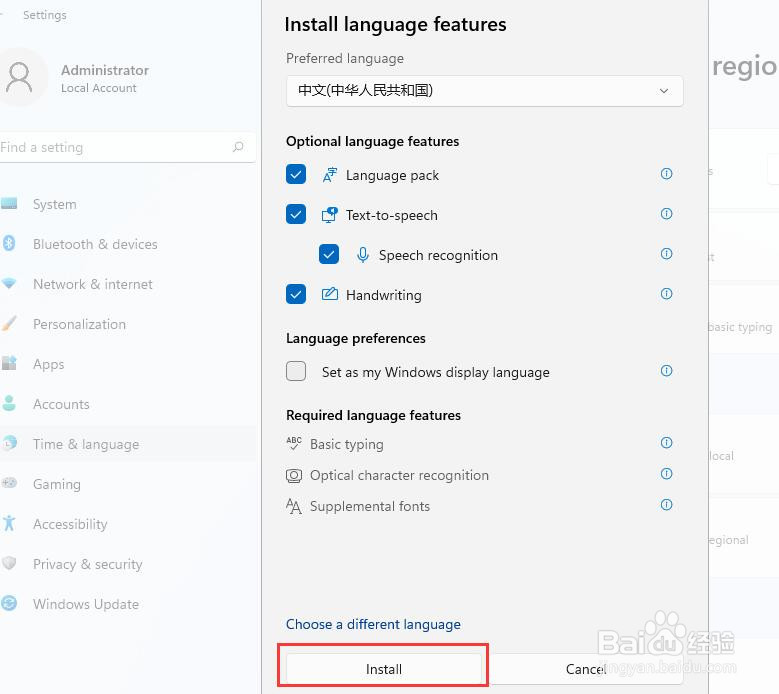779x694 pixels.
Task: Click the Basic typing info icon
Action: point(667,443)
